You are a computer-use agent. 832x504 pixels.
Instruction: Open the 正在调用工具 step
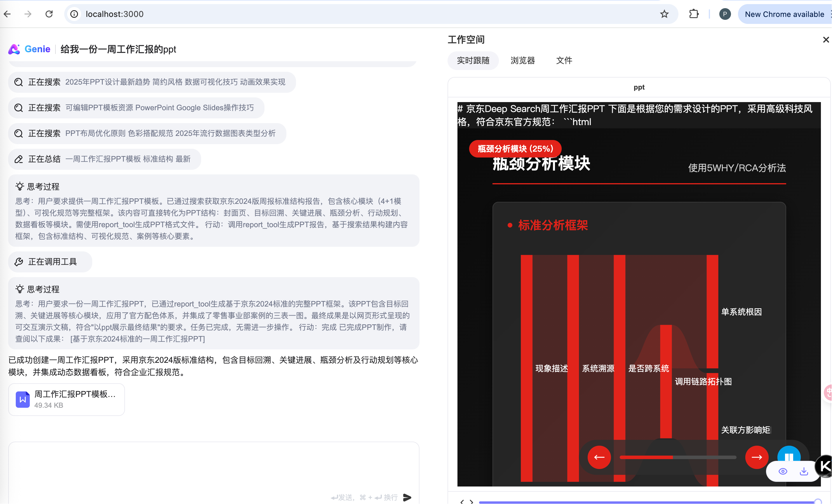pos(50,262)
